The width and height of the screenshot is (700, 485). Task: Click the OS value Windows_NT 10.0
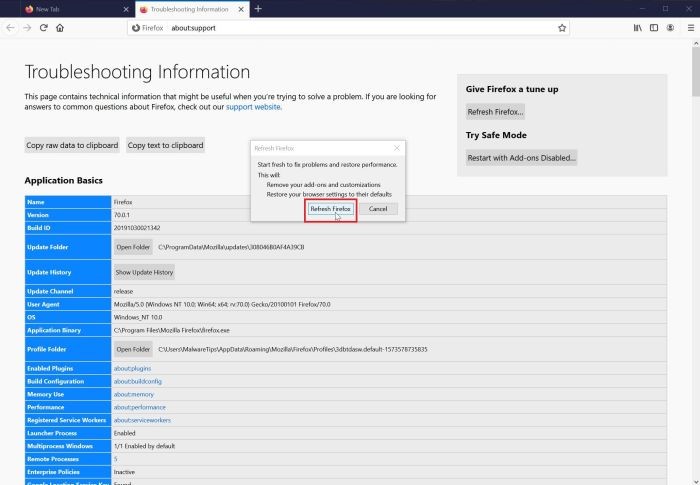click(x=138, y=317)
